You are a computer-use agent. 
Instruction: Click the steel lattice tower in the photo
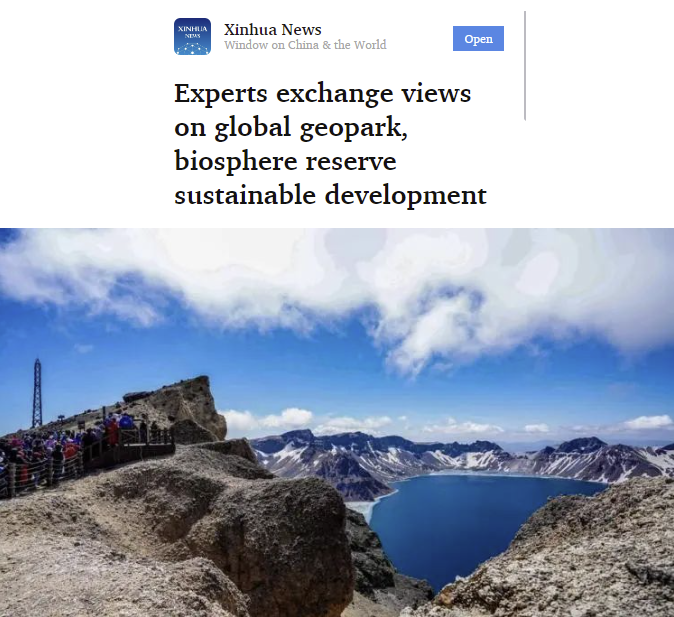(37, 393)
